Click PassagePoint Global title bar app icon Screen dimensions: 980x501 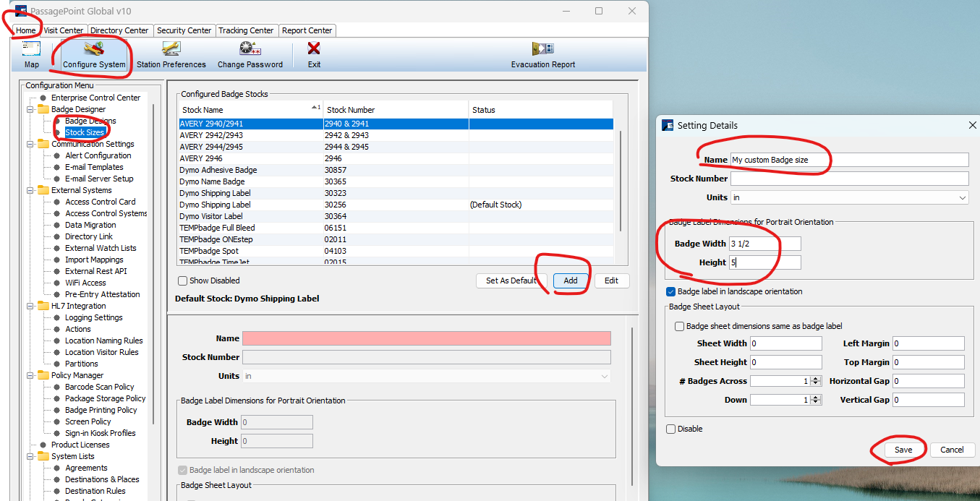pos(21,11)
